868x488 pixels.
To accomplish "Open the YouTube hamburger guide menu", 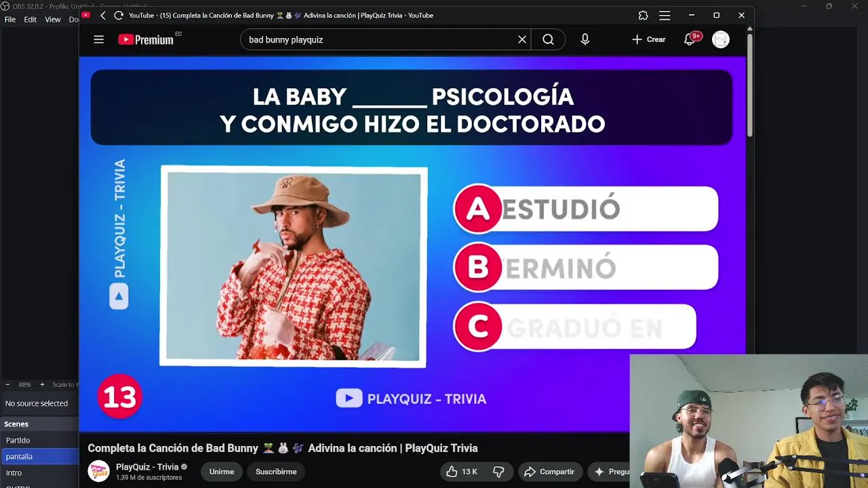I will (98, 39).
